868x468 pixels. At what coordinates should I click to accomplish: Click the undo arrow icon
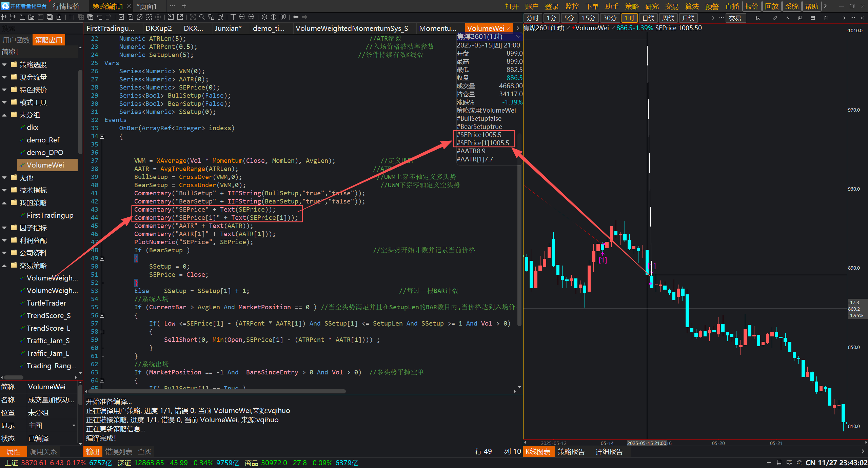[99, 17]
